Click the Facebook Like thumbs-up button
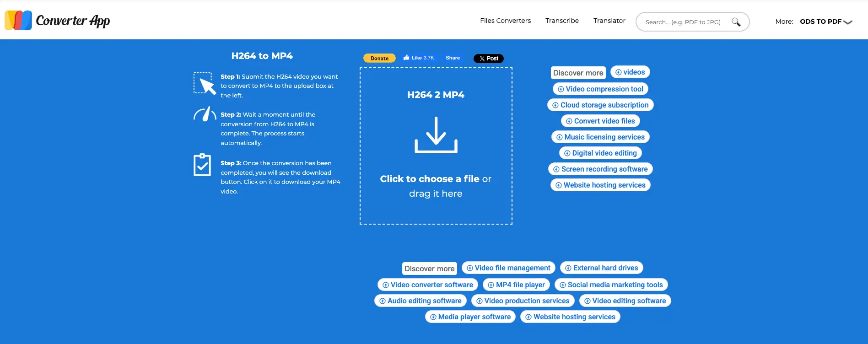Image resolution: width=868 pixels, height=344 pixels. point(418,58)
